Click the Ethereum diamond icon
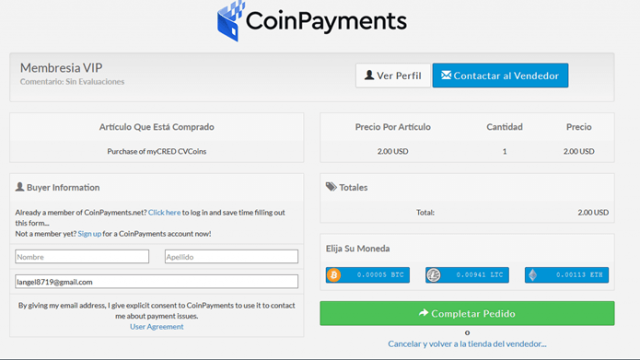Viewport: 640px width, 360px height. pos(533,275)
